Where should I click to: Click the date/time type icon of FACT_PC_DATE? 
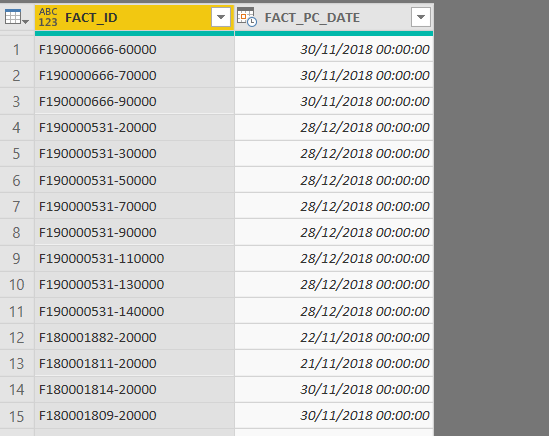[x=247, y=17]
